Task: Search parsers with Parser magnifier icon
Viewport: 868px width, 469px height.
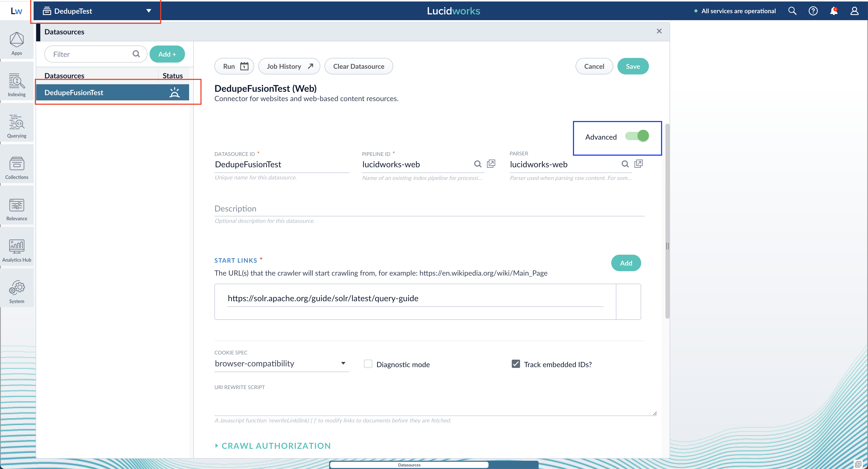Action: pyautogui.click(x=625, y=164)
